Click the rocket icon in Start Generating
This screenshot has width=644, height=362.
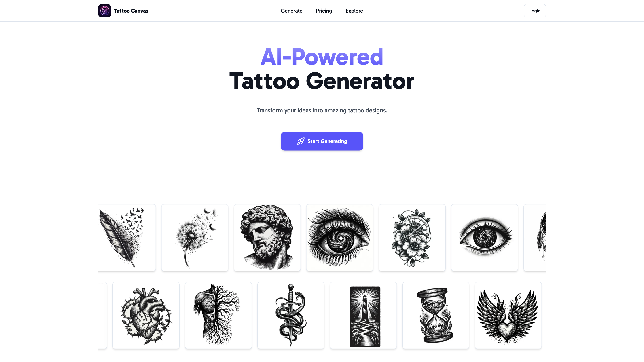tap(301, 141)
